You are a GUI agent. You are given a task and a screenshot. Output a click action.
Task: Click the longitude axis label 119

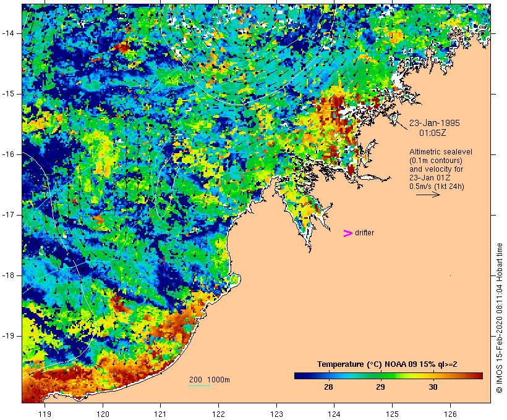coord(45,414)
